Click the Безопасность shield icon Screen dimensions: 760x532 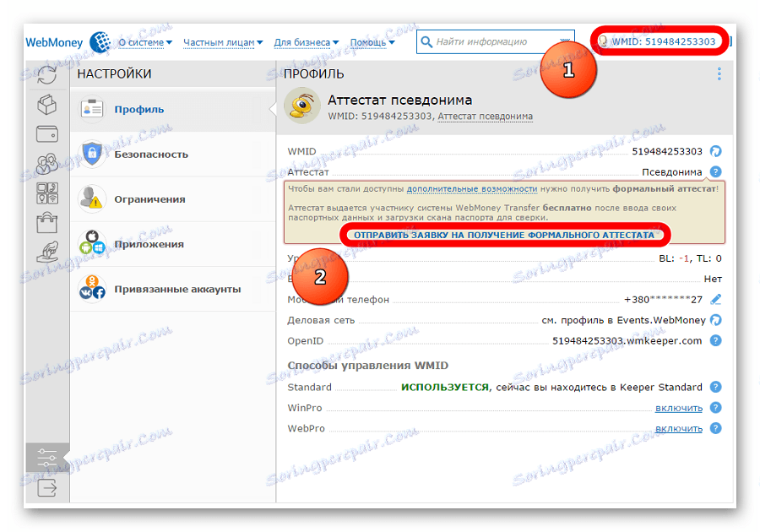pos(92,154)
